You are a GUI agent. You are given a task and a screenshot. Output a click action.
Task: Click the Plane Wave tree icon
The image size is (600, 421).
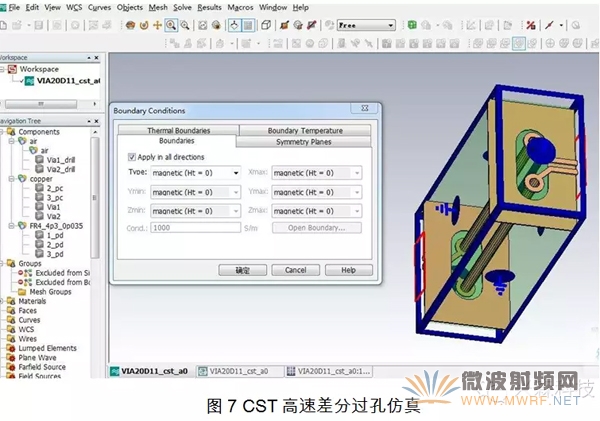pyautogui.click(x=11, y=358)
